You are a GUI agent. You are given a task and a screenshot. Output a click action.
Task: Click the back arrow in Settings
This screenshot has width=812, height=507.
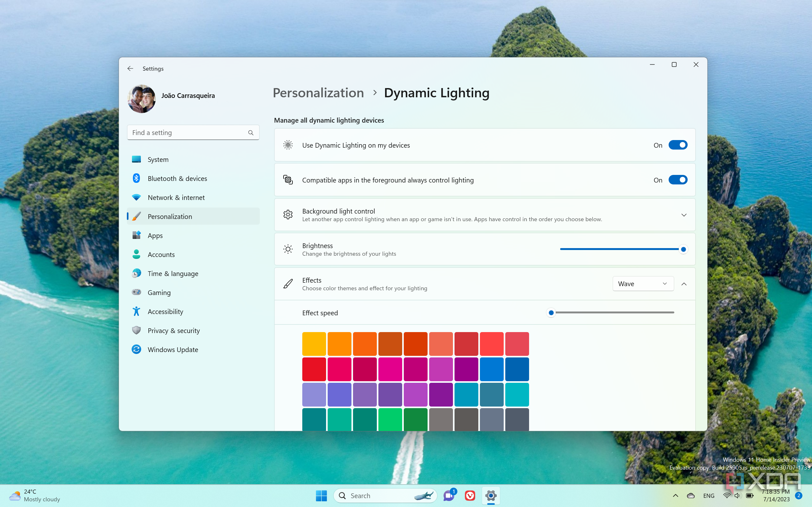(x=130, y=68)
